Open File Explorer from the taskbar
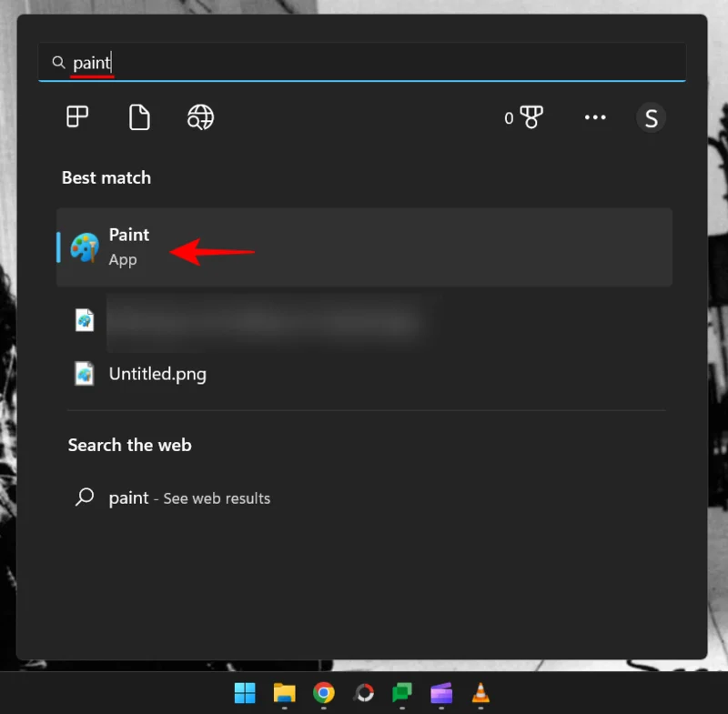Screen dimensions: 728x714 (x=285, y=693)
